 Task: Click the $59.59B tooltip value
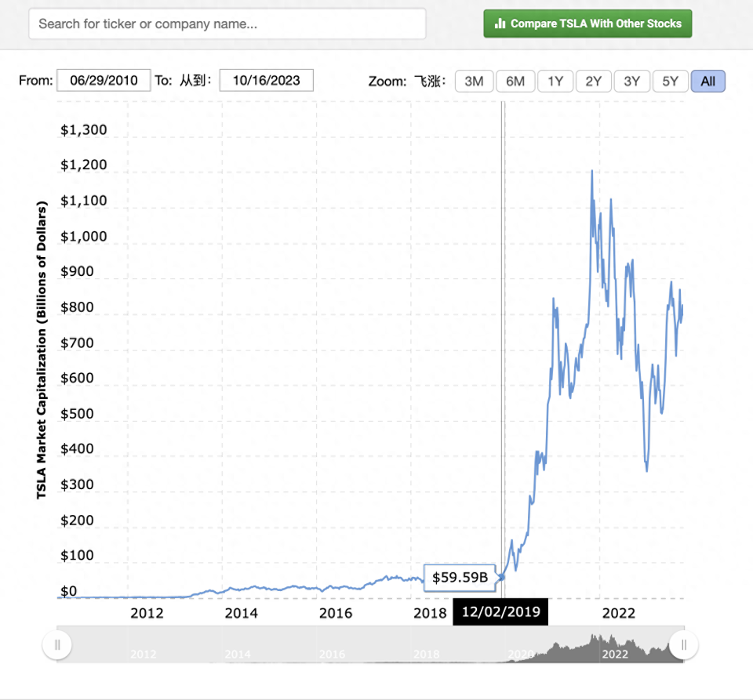[x=460, y=577]
